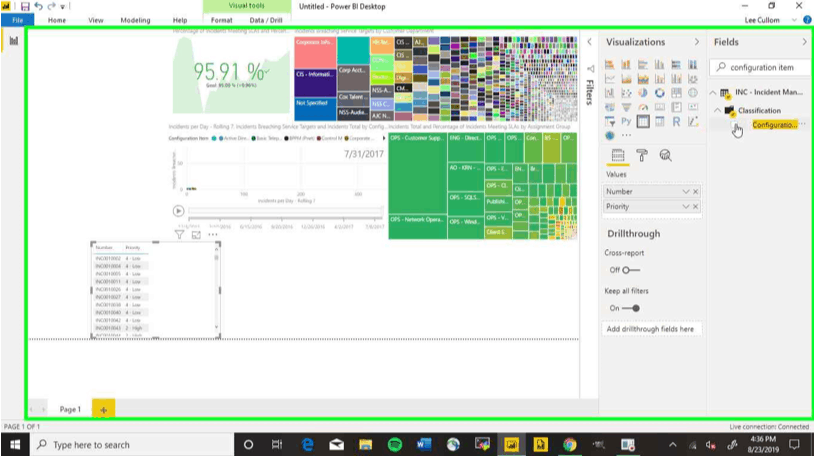Image resolution: width=816 pixels, height=458 pixels.
Task: Select the map visual icon
Action: (693, 93)
